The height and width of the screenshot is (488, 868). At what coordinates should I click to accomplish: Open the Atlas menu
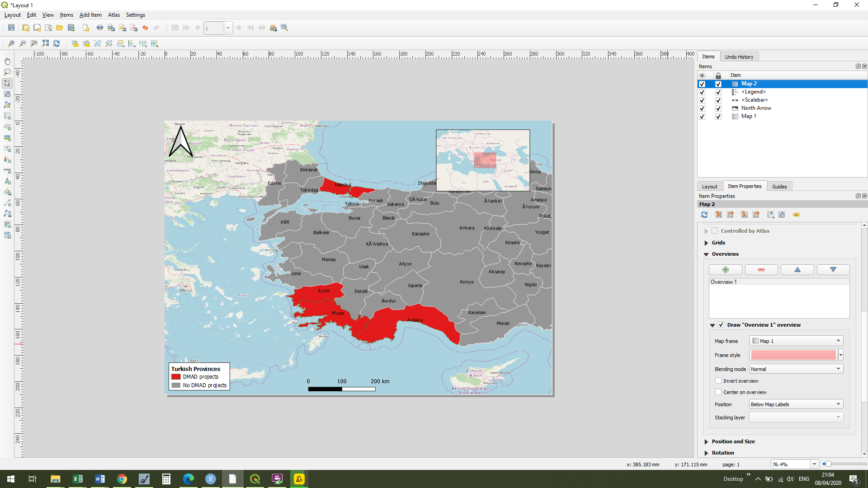pyautogui.click(x=113, y=15)
